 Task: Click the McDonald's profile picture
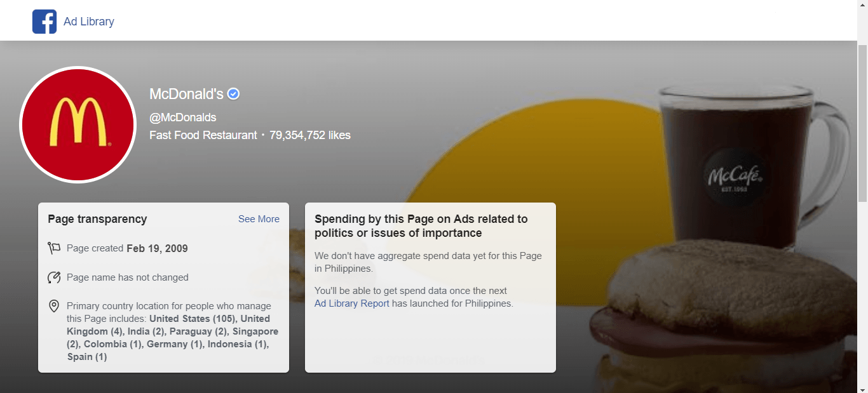pyautogui.click(x=78, y=124)
